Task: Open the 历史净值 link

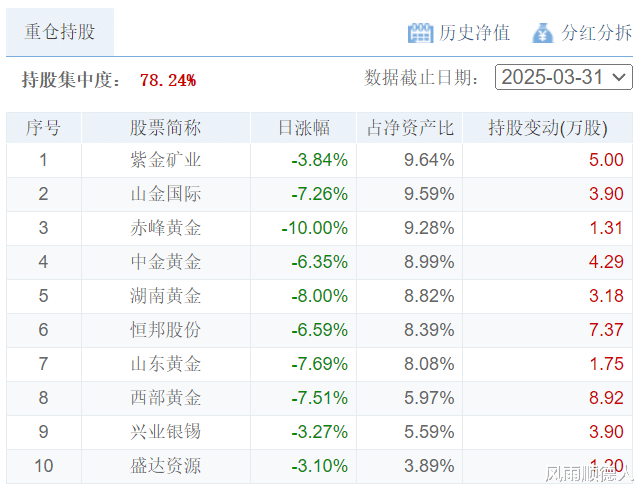Action: tap(474, 33)
